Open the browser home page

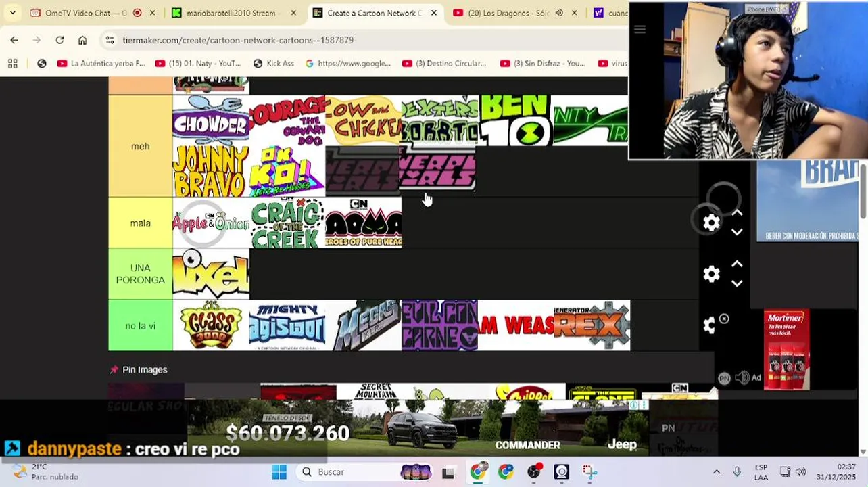(82, 40)
